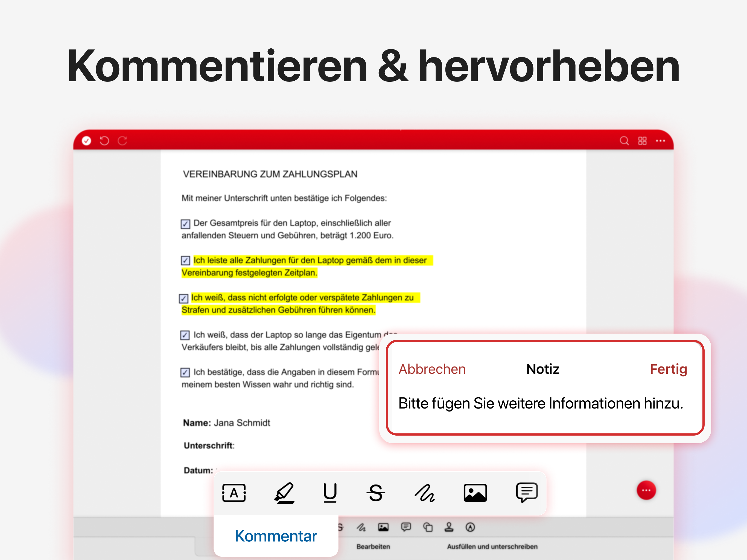Redo the action using the header arrow

click(x=122, y=141)
